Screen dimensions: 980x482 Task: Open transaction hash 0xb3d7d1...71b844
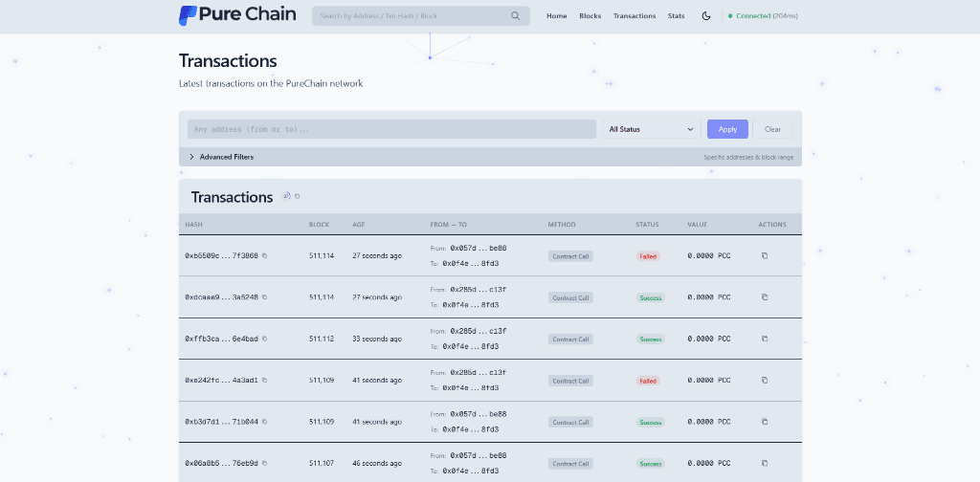pyautogui.click(x=221, y=422)
